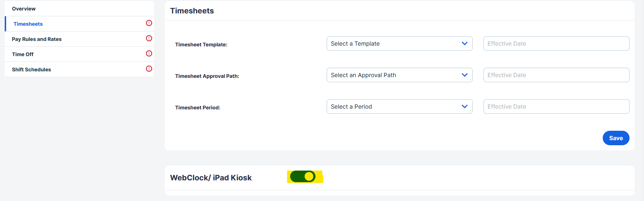
Task: Toggle the WebClock/ iPad Kiosk switch
Action: (303, 177)
